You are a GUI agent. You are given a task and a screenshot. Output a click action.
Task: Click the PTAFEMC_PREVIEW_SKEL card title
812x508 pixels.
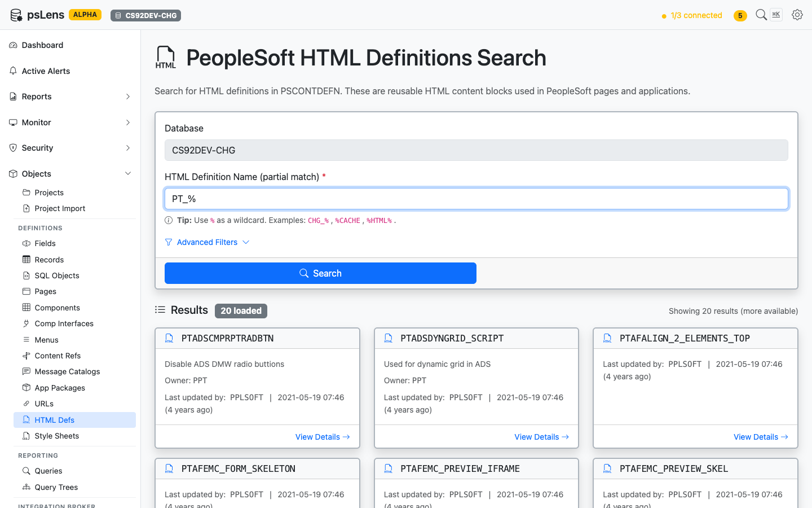point(674,469)
